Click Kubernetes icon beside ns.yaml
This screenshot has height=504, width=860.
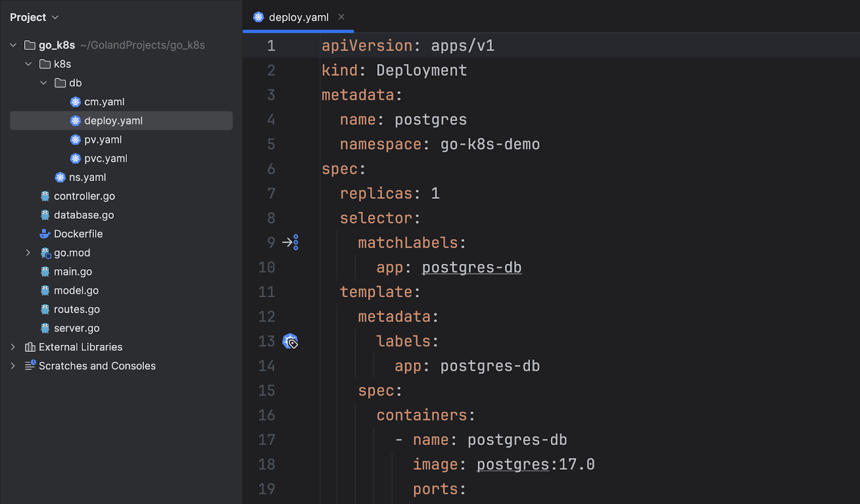(x=60, y=177)
